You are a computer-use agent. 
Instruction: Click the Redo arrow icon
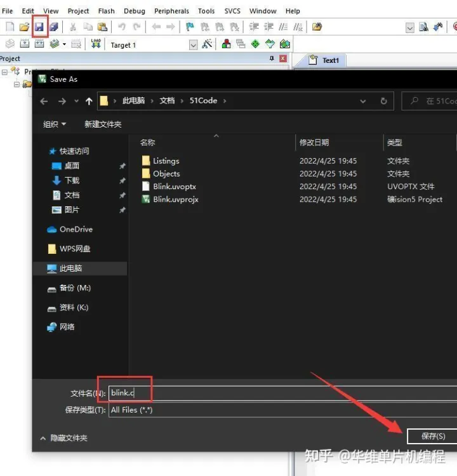(x=137, y=27)
